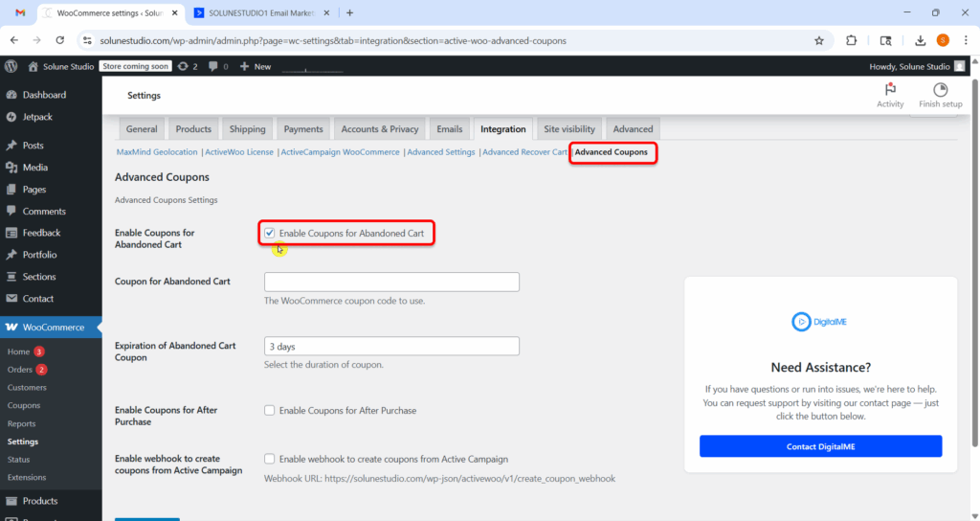Go to WooCommerce Status submenu
980x521 pixels.
pos(19,459)
